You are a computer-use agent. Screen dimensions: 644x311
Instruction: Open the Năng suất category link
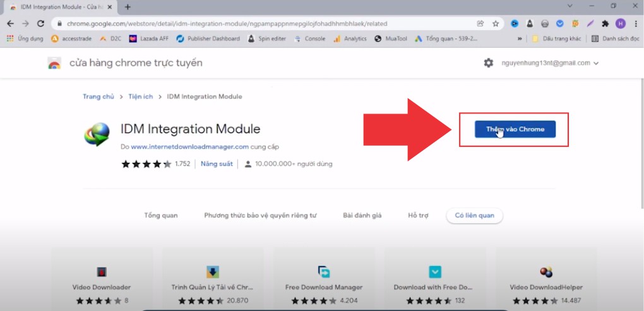click(217, 164)
